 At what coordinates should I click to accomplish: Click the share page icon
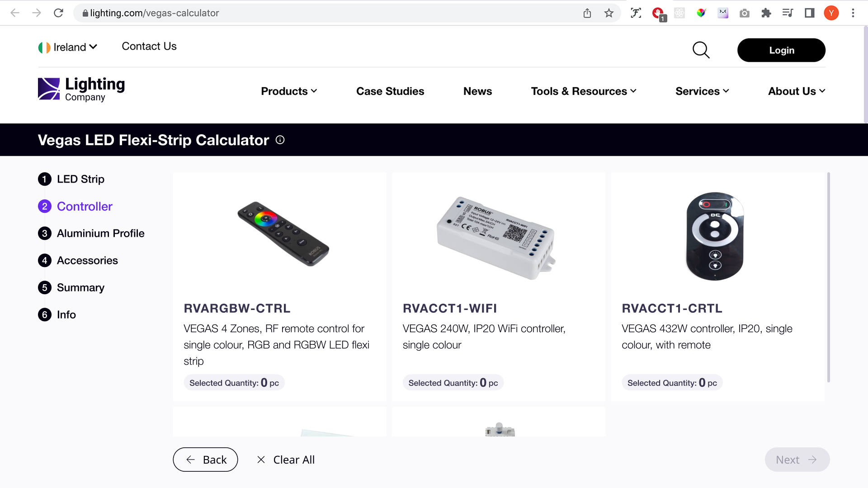[587, 13]
